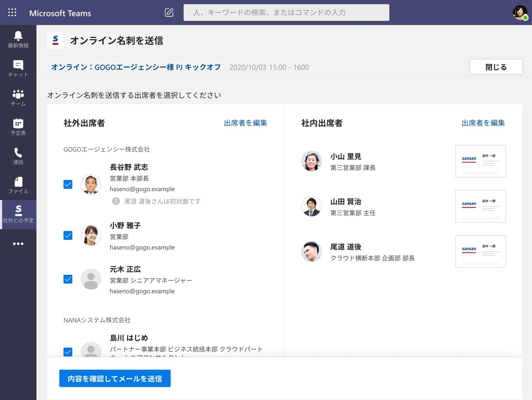
Task: Click 元木 正広's placeholder avatar
Action: click(x=91, y=279)
